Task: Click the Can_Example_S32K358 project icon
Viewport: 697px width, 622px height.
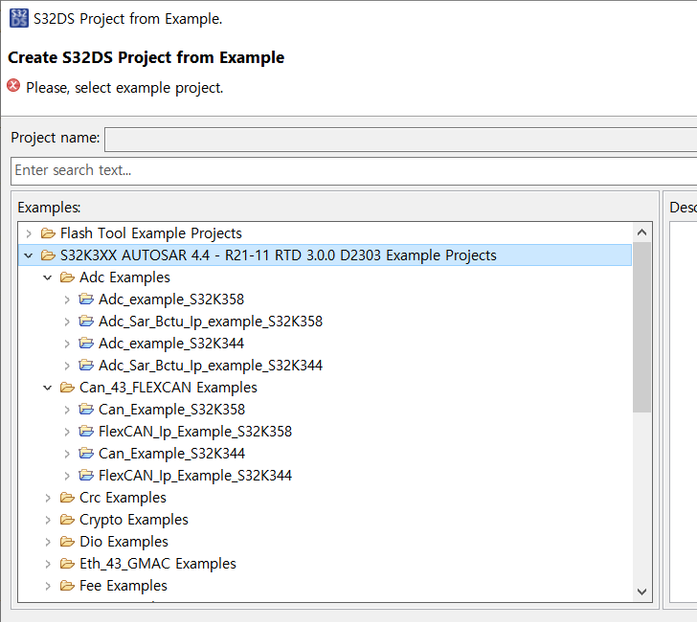Action: coord(86,409)
